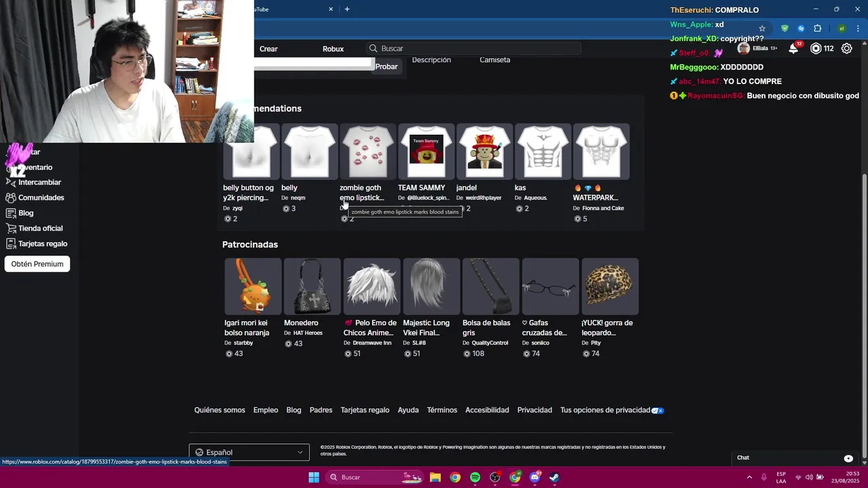Open Intercambiar in the sidebar
The image size is (868, 488).
tap(33, 182)
